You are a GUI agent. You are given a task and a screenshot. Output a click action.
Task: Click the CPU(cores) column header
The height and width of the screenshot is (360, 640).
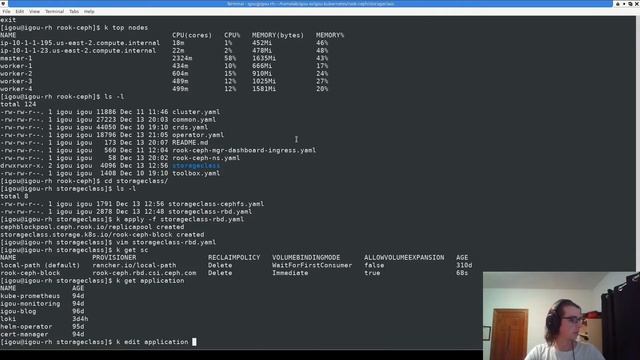[192, 35]
